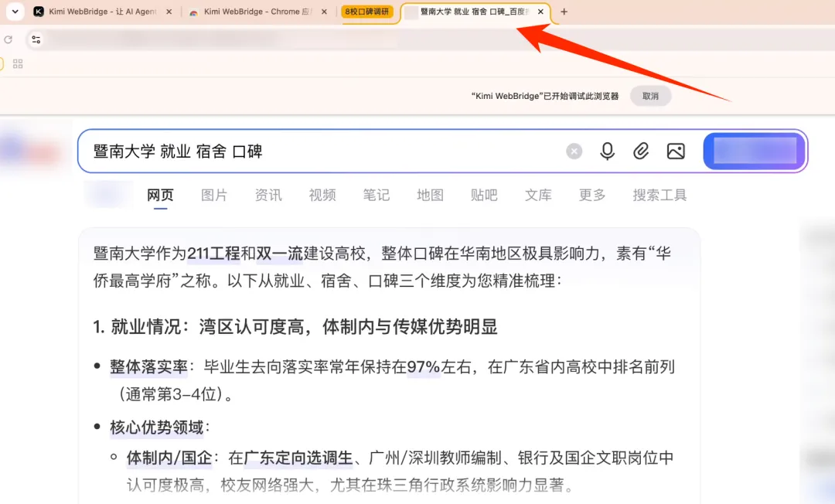The height and width of the screenshot is (504, 835).
Task: Open the site information tune icon
Action: (36, 39)
